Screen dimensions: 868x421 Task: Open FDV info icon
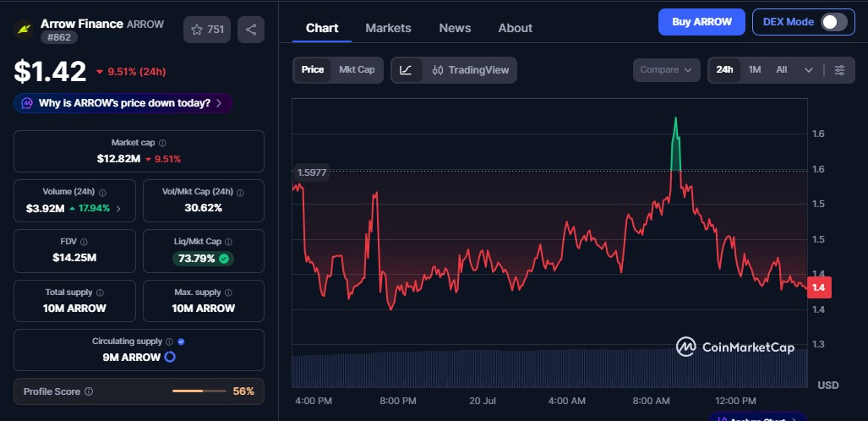(x=84, y=242)
